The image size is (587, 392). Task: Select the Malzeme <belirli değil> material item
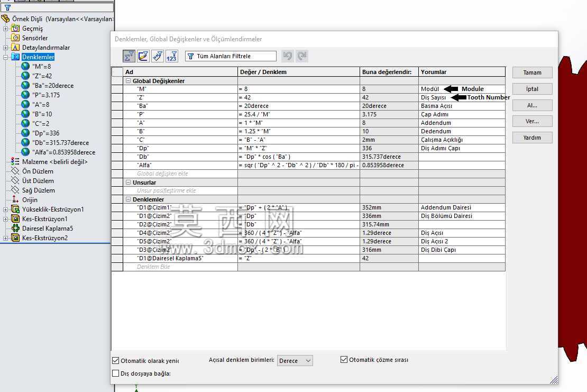pyautogui.click(x=54, y=162)
